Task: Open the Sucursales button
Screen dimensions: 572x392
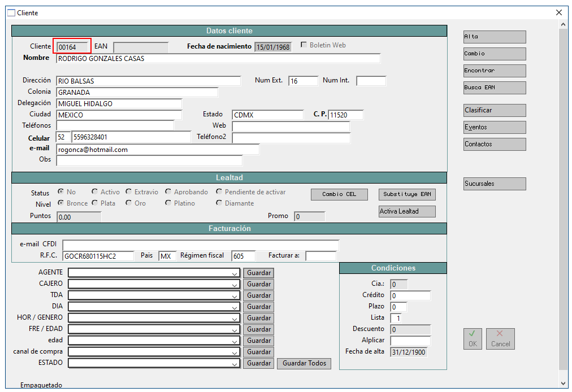Action: coord(495,184)
